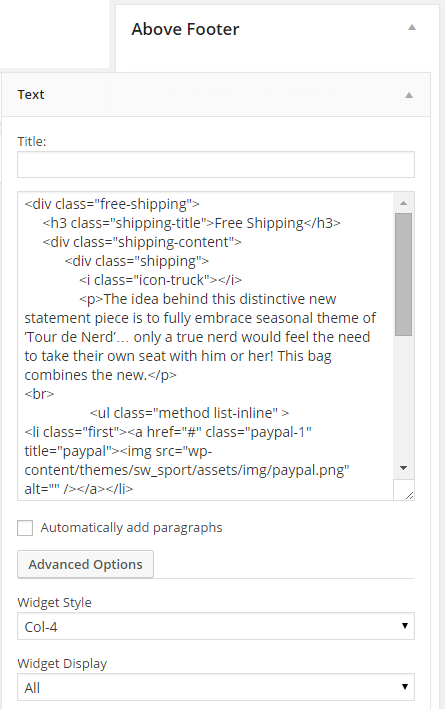The width and height of the screenshot is (445, 709).
Task: Click the Text widget header bar
Action: (216, 95)
